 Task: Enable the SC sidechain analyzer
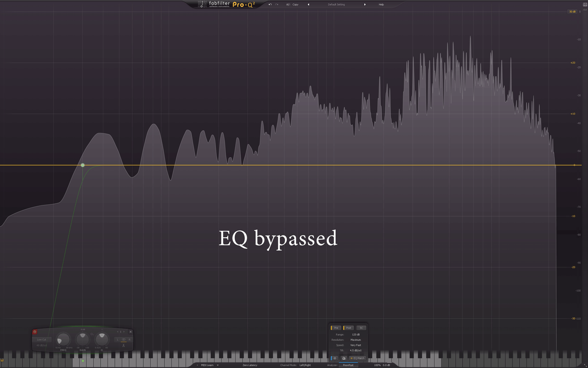361,328
